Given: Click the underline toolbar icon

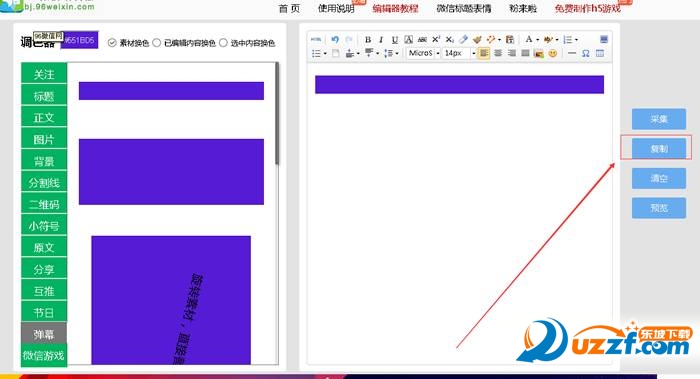Looking at the screenshot, I should coord(395,40).
